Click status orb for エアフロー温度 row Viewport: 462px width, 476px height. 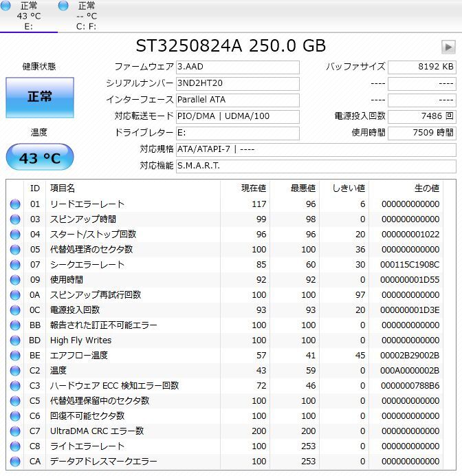tap(15, 356)
